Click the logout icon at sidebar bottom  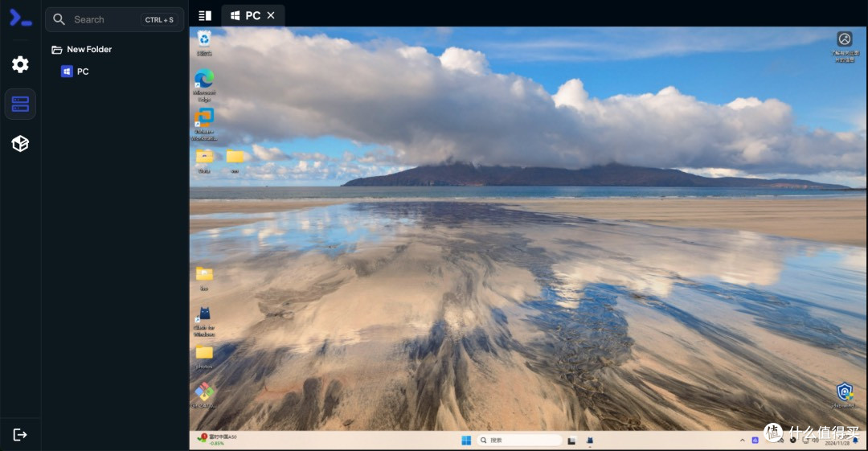(x=20, y=434)
